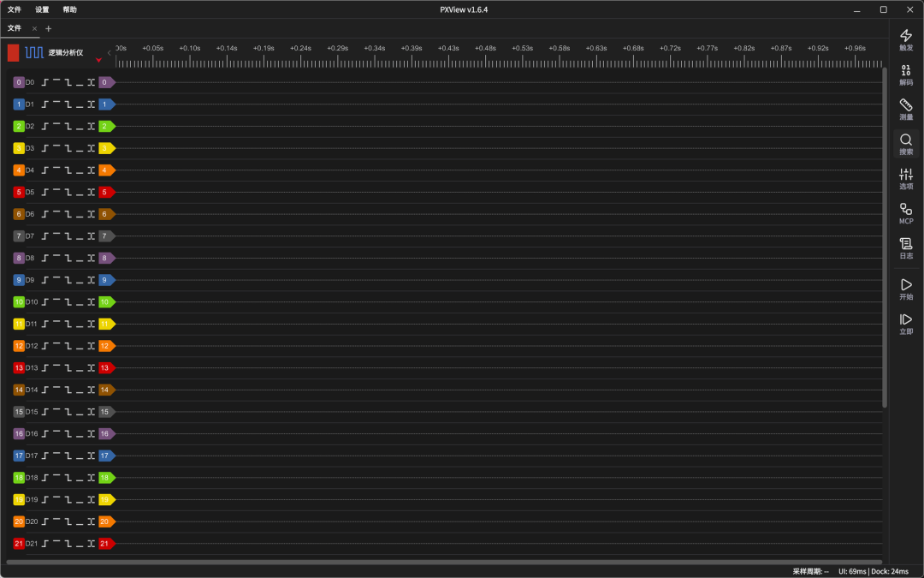Image resolution: width=924 pixels, height=578 pixels.
Task: Collapse the channel panel with left chevron
Action: pyautogui.click(x=109, y=52)
